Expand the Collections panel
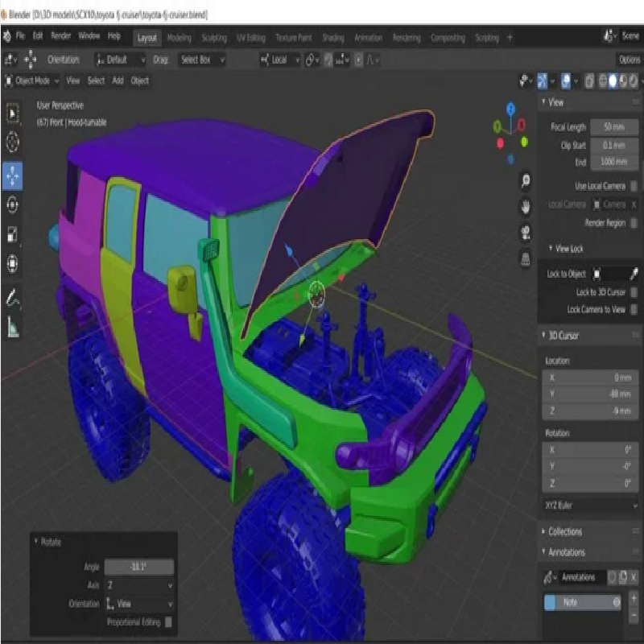Screen dimensions: 644x644 pyautogui.click(x=565, y=531)
